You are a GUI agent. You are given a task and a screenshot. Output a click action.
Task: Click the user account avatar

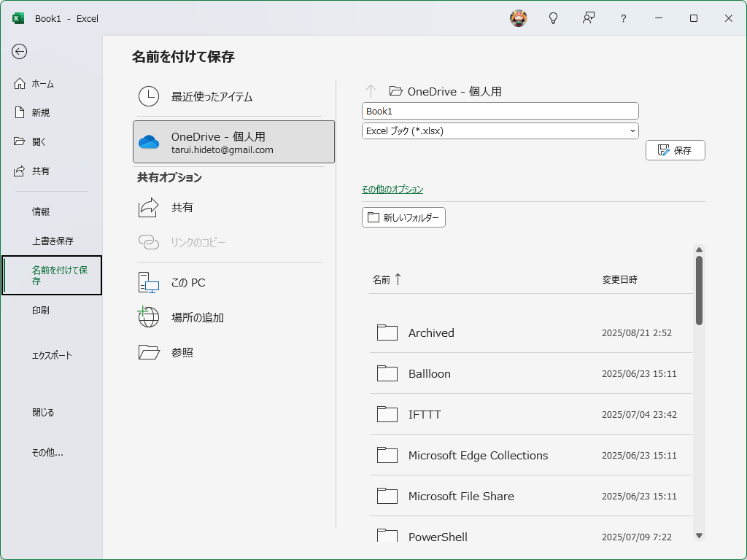pos(518,18)
